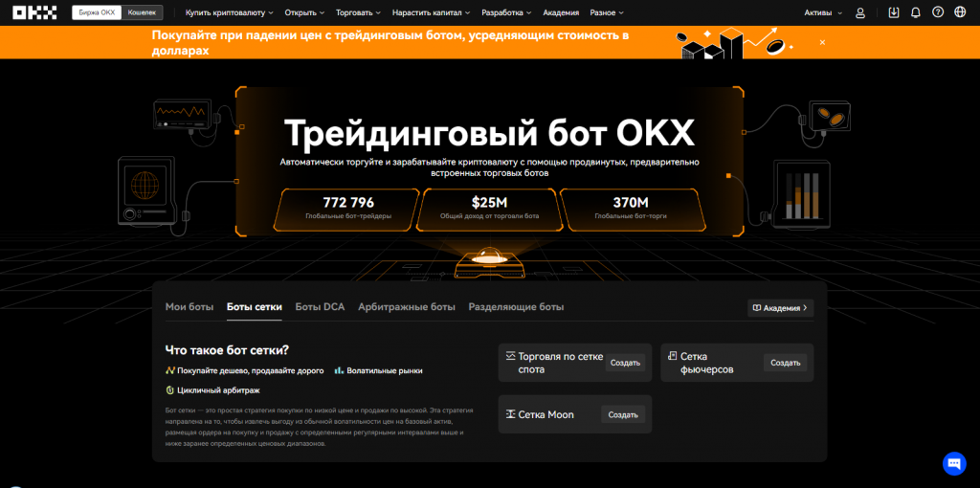Switch to Кошелек toggle

point(142,12)
